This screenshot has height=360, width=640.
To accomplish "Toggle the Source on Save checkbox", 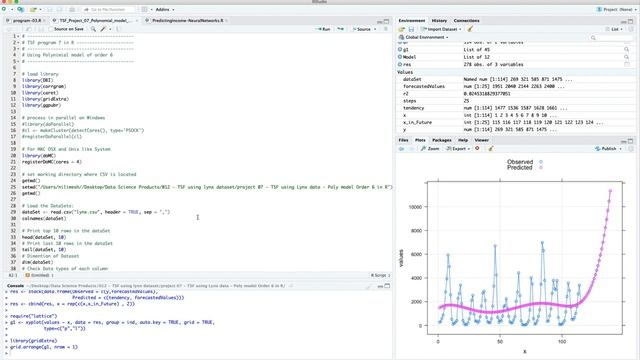I will click(51, 29).
